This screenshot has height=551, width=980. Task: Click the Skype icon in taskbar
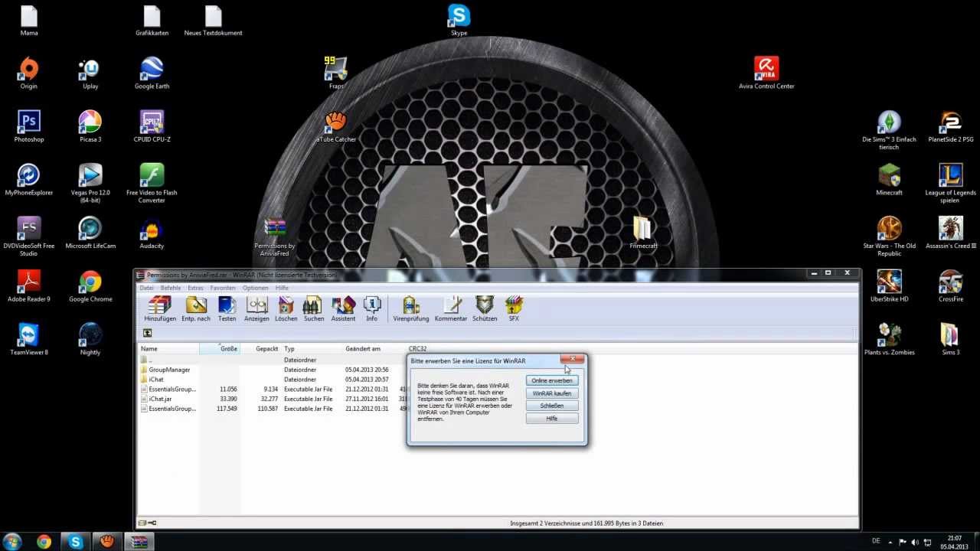click(75, 542)
